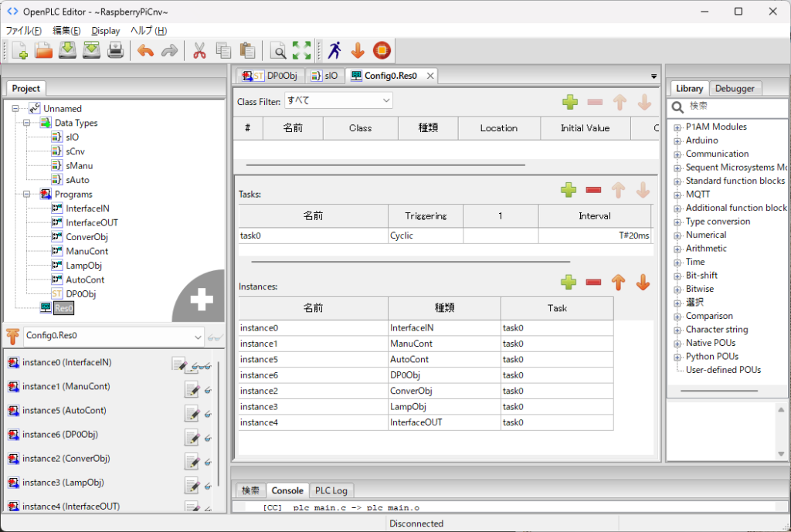Expand the Standard function blocks node
791x532 pixels.
click(677, 181)
